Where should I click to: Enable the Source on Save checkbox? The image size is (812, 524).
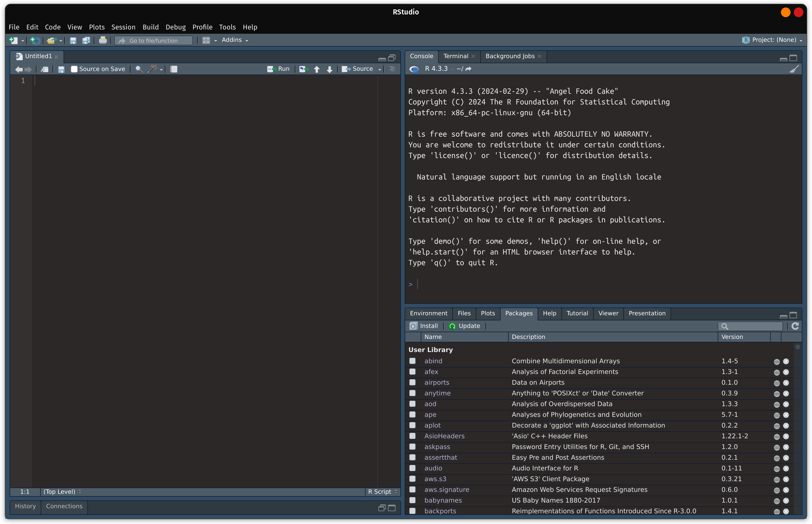(74, 69)
